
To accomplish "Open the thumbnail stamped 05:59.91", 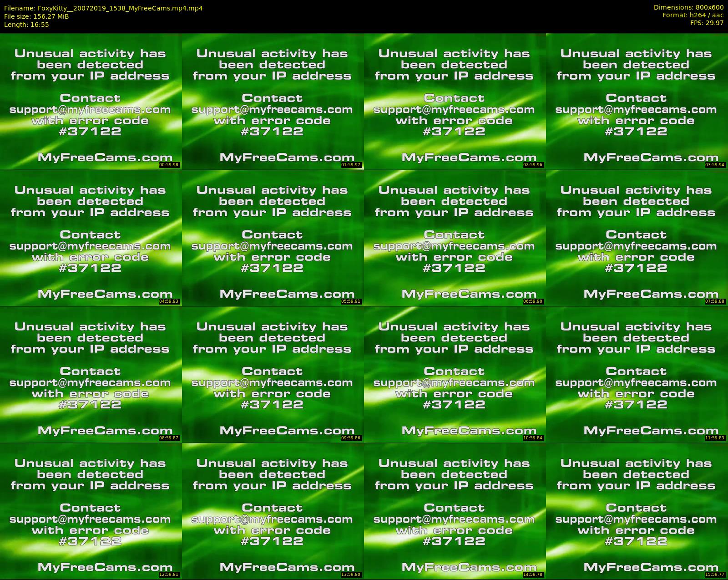I will pyautogui.click(x=273, y=238).
